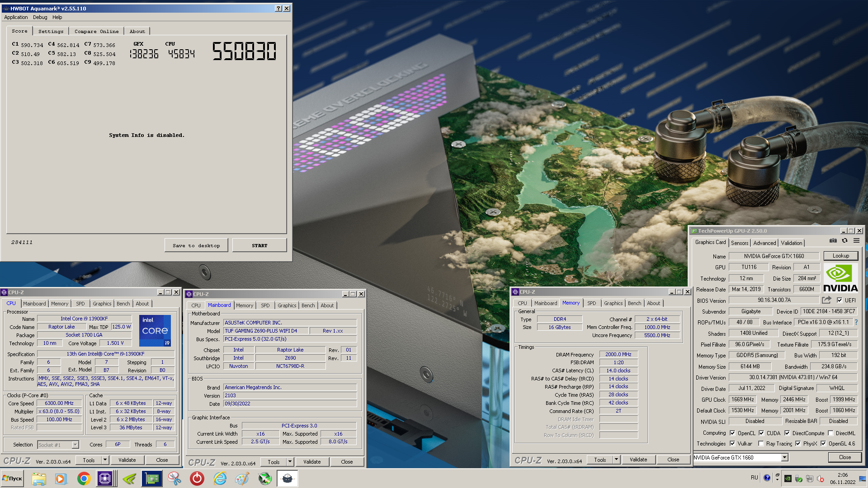Open the Bench tab in CPU-Z Memory window
This screenshot has width=868, height=488.
click(634, 303)
